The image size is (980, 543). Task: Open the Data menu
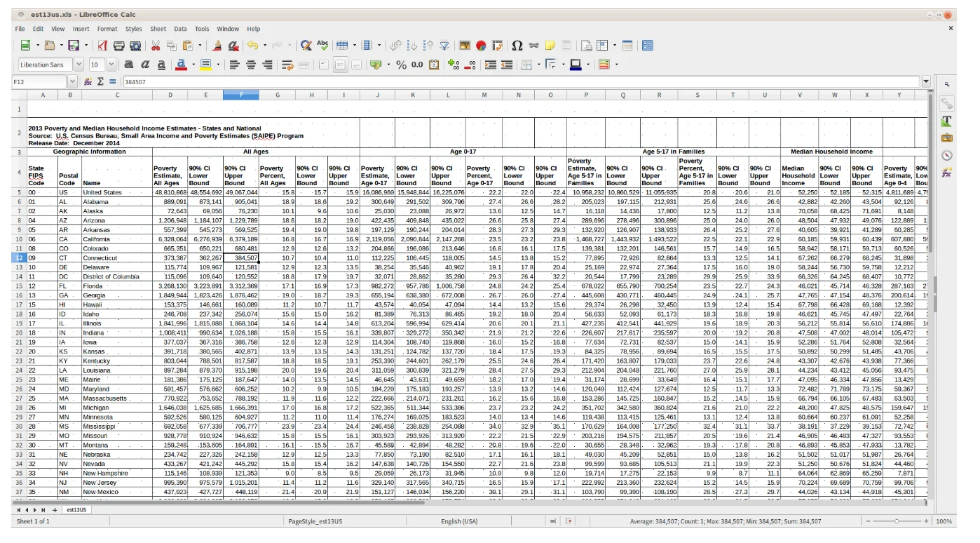tap(180, 29)
